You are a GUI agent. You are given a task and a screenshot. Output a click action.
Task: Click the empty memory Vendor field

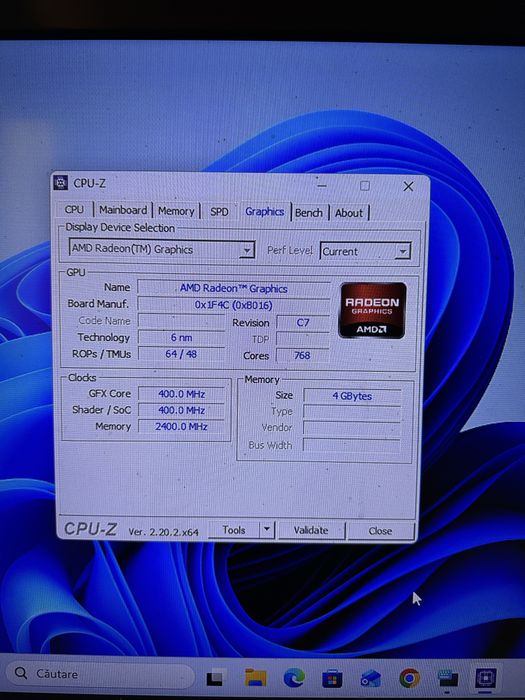click(352, 428)
